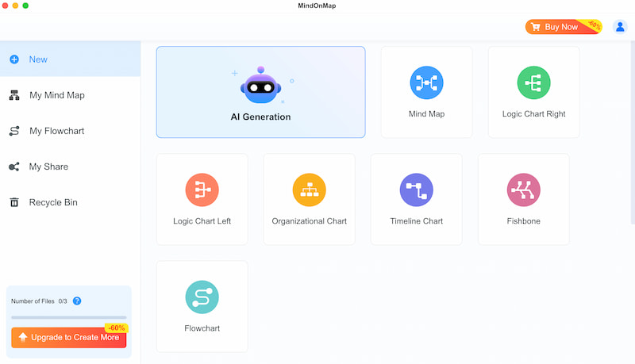Click the Buy Now button

point(561,27)
